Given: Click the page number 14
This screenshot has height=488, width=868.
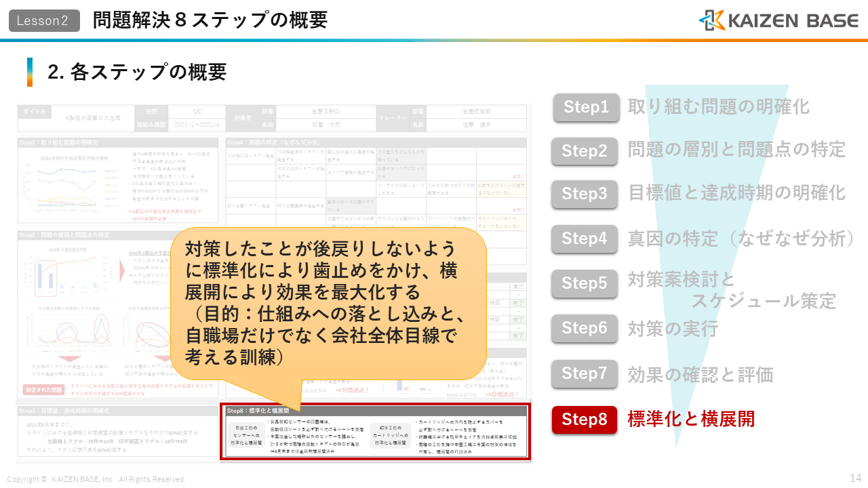Looking at the screenshot, I should 855,478.
